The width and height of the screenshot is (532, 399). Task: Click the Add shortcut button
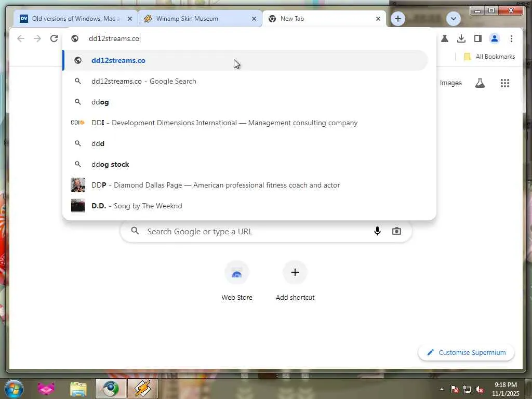295,281
